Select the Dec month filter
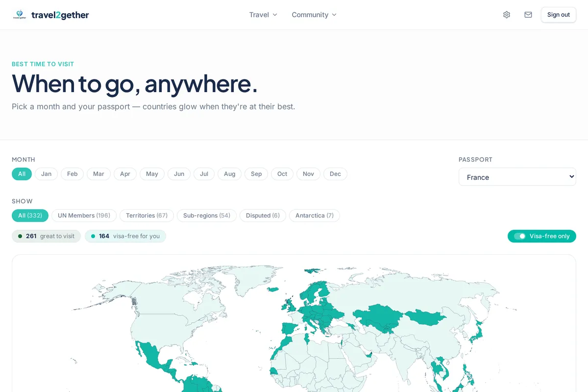Image resolution: width=588 pixels, height=392 pixels. point(335,174)
